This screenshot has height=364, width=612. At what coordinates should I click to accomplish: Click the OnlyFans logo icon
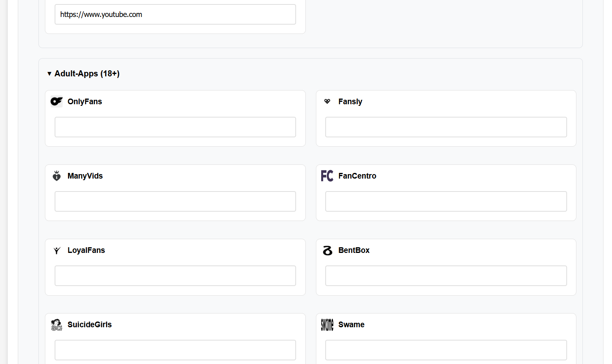(x=57, y=101)
